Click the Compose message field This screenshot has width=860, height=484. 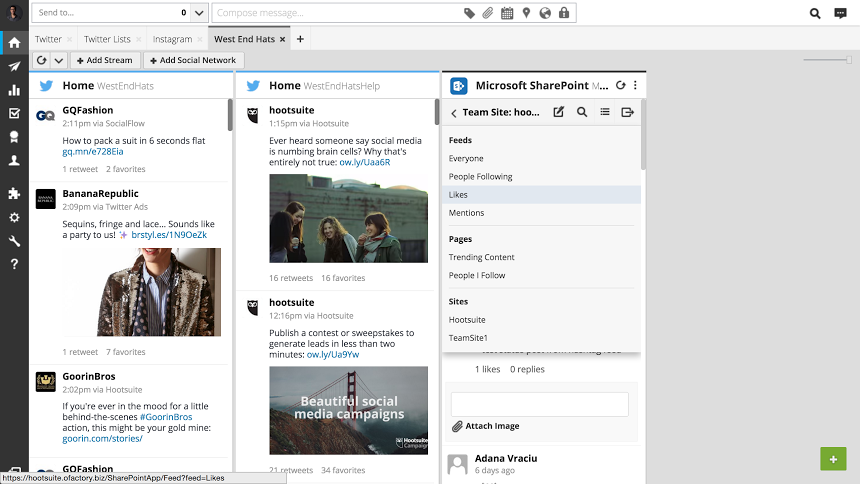[x=337, y=13]
